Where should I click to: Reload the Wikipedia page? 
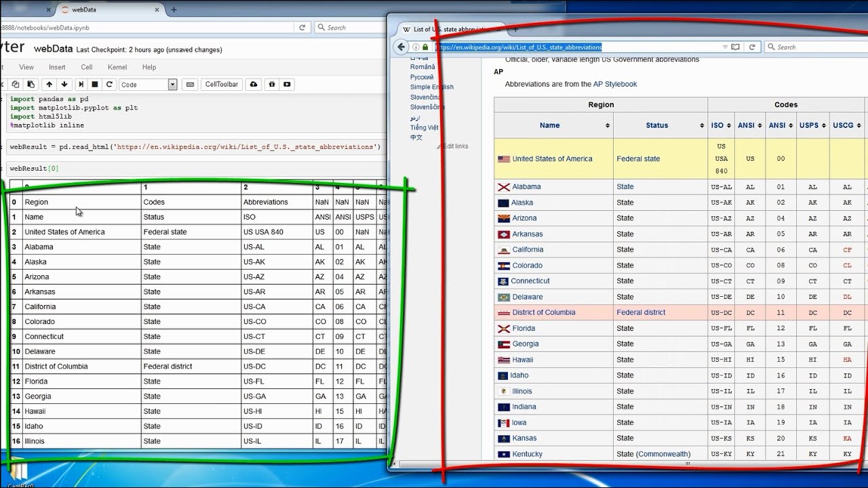coord(752,47)
